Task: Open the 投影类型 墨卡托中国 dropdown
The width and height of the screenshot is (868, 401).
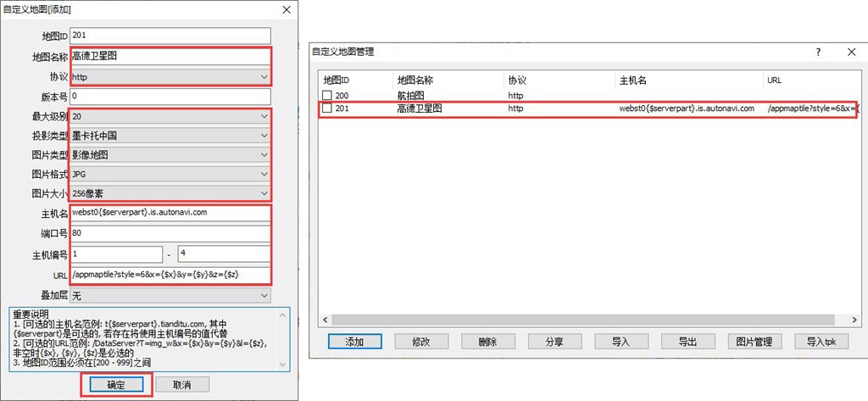Action: pos(170,136)
